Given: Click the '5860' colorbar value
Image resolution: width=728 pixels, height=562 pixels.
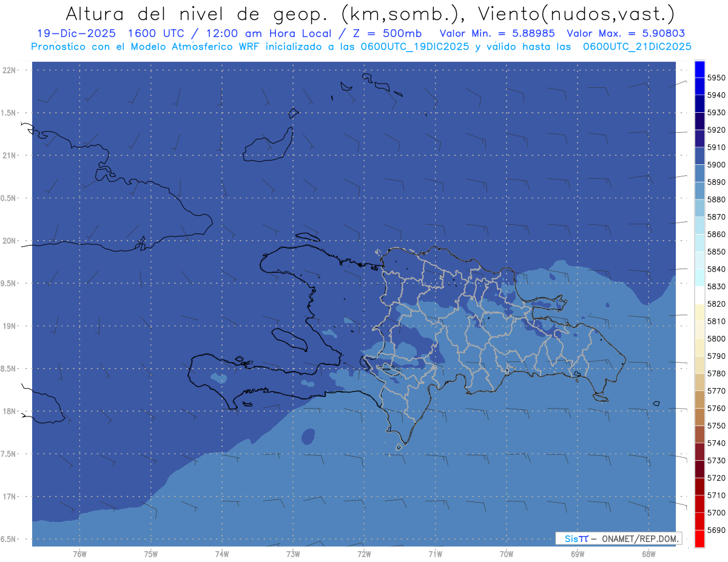Looking at the screenshot, I should [716, 234].
